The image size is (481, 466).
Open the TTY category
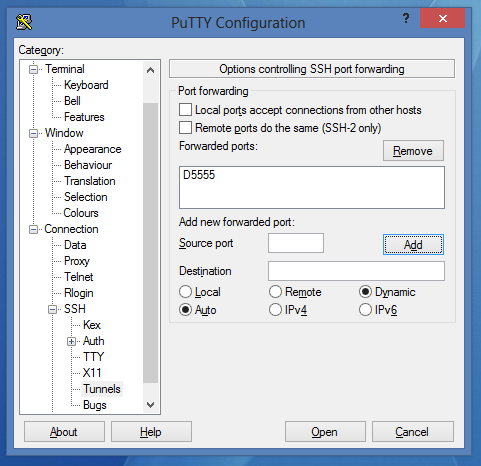(94, 357)
